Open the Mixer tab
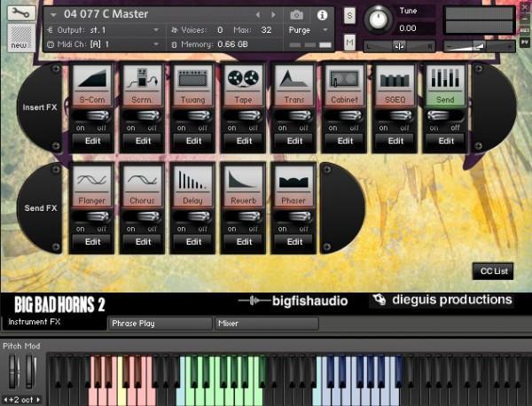 266,324
